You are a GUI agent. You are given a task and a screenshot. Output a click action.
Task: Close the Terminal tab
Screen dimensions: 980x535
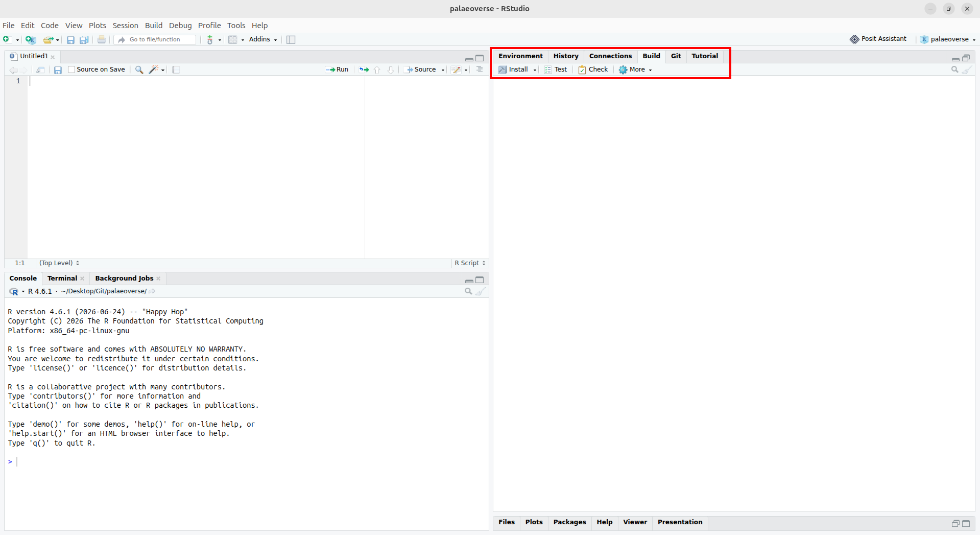coord(82,278)
